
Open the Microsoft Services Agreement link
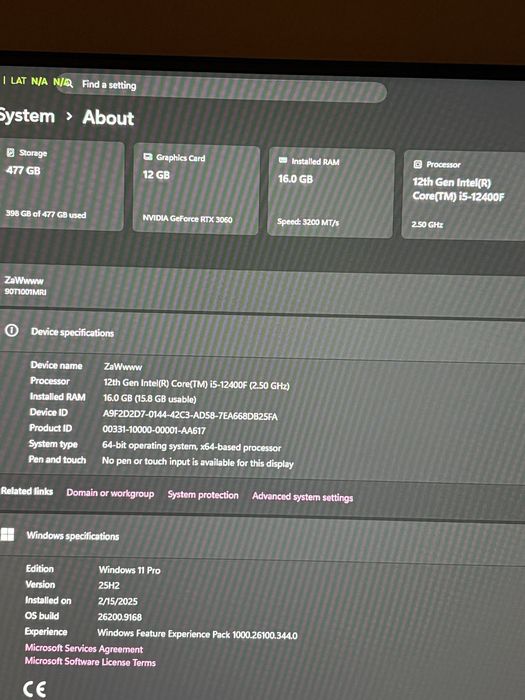pyautogui.click(x=84, y=648)
